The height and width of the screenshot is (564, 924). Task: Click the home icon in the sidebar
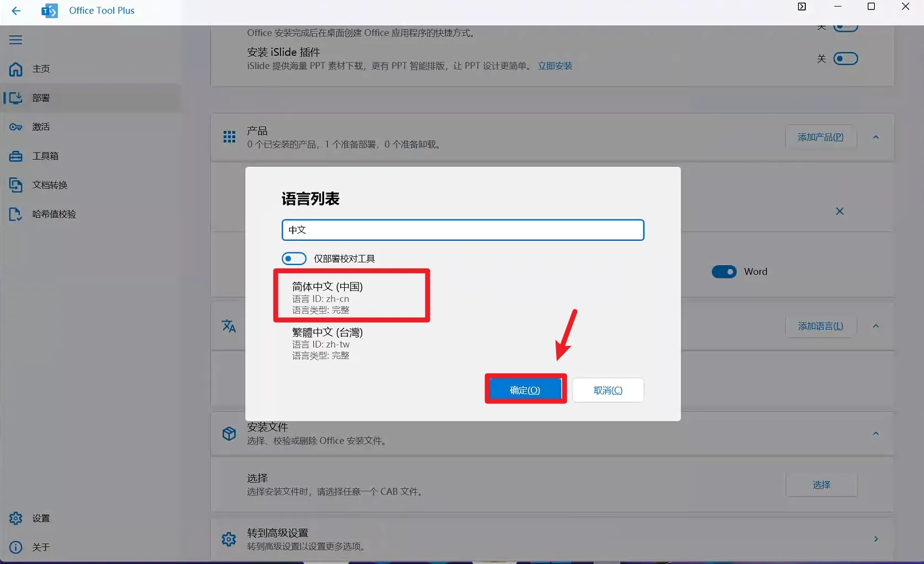tap(15, 69)
